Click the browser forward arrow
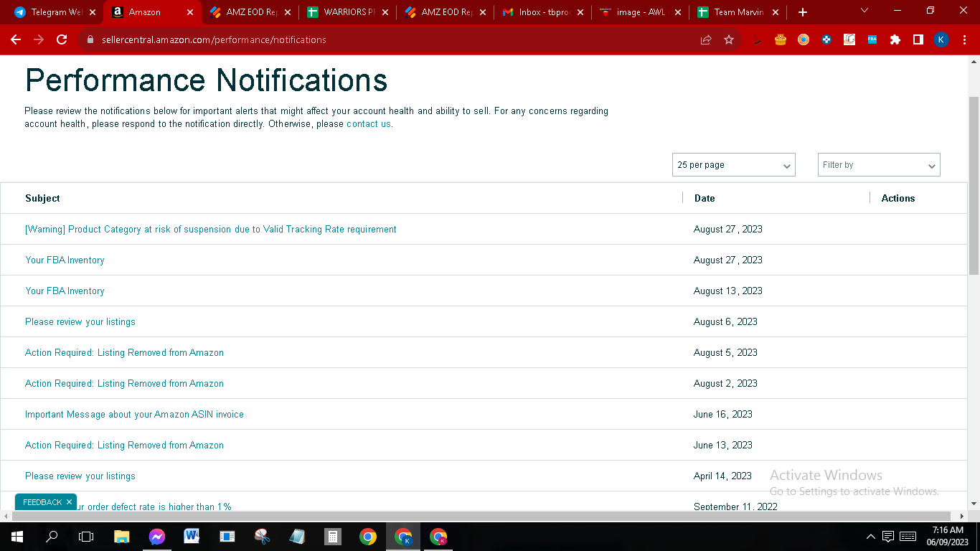980x551 pixels. click(39, 40)
